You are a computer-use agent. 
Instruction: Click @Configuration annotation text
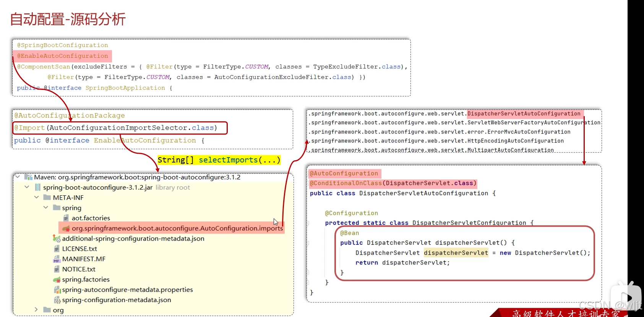coord(351,213)
